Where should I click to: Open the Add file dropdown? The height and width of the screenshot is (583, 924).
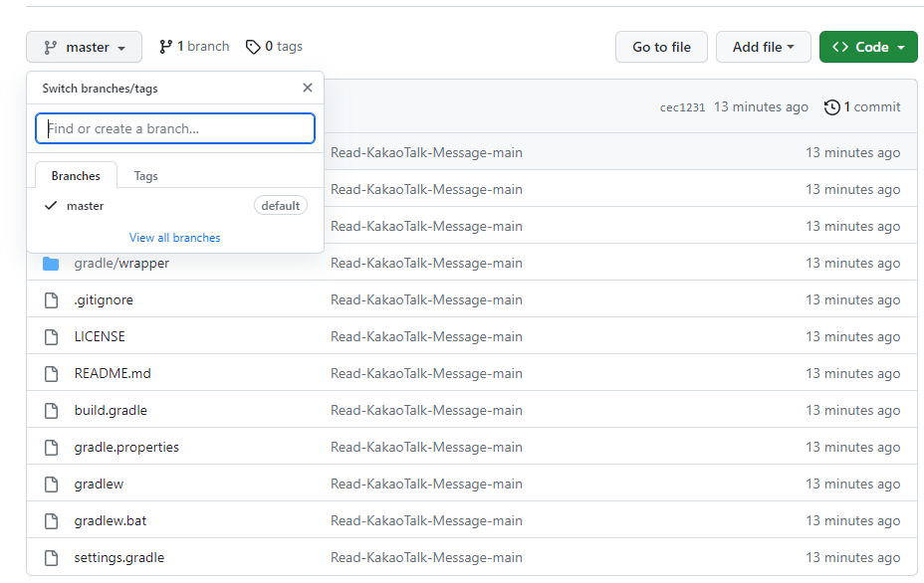(763, 47)
